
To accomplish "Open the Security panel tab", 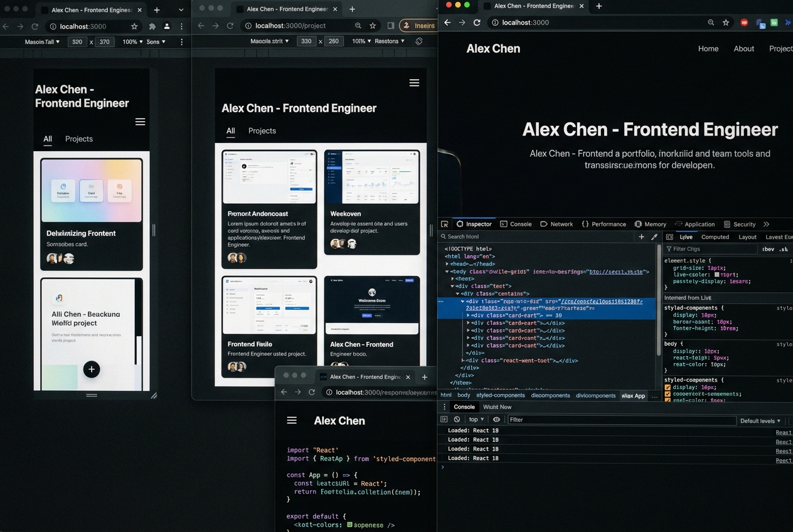I will click(x=740, y=224).
